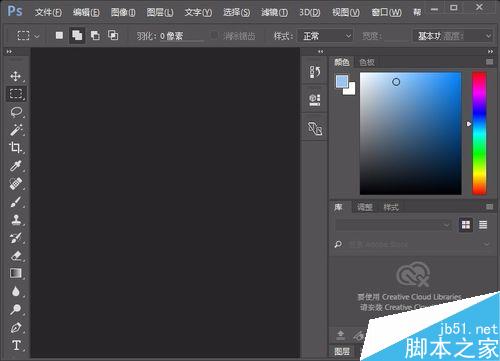Open the 窗口(W) menu
Image resolution: width=500 pixels, height=361 pixels.
coord(386,13)
